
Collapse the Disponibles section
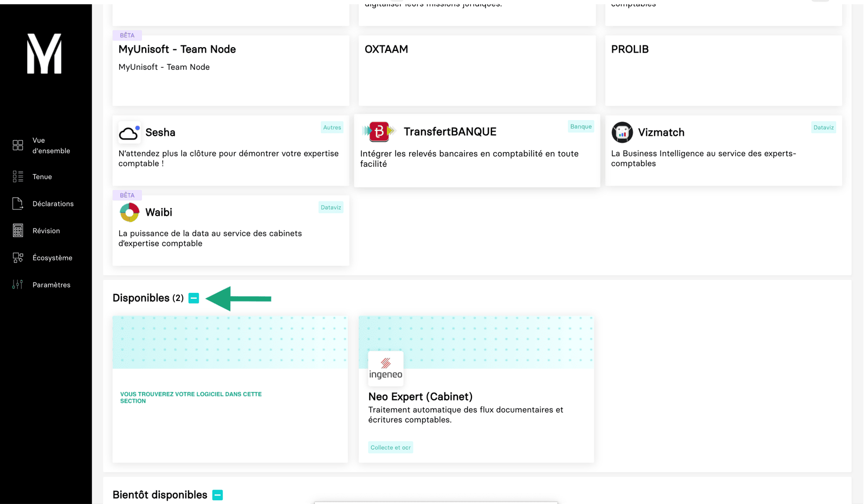pos(193,298)
